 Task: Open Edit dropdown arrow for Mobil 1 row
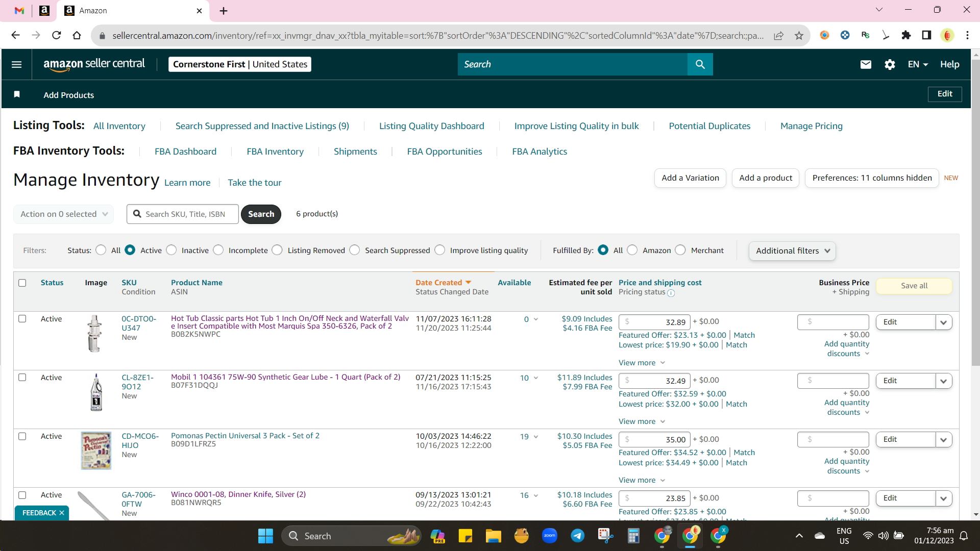pos(944,381)
